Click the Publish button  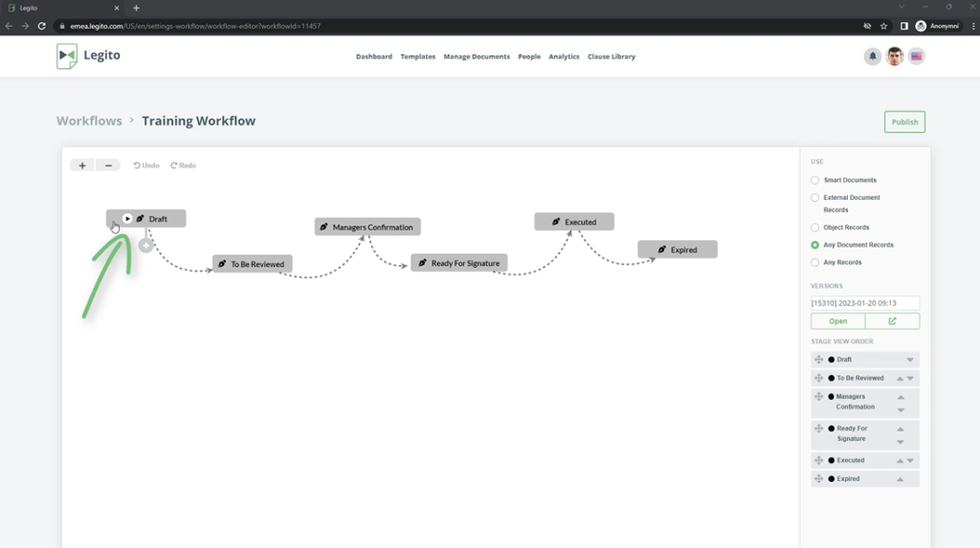tap(904, 121)
